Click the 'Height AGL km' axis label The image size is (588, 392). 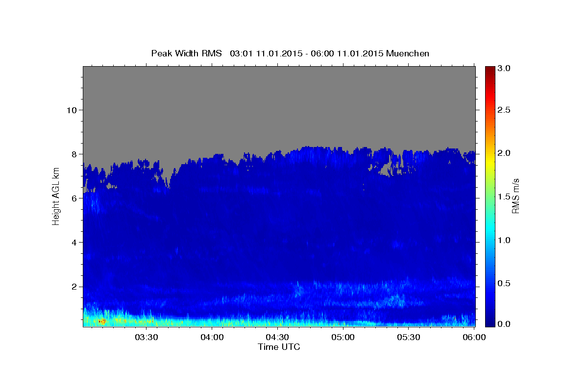point(56,196)
